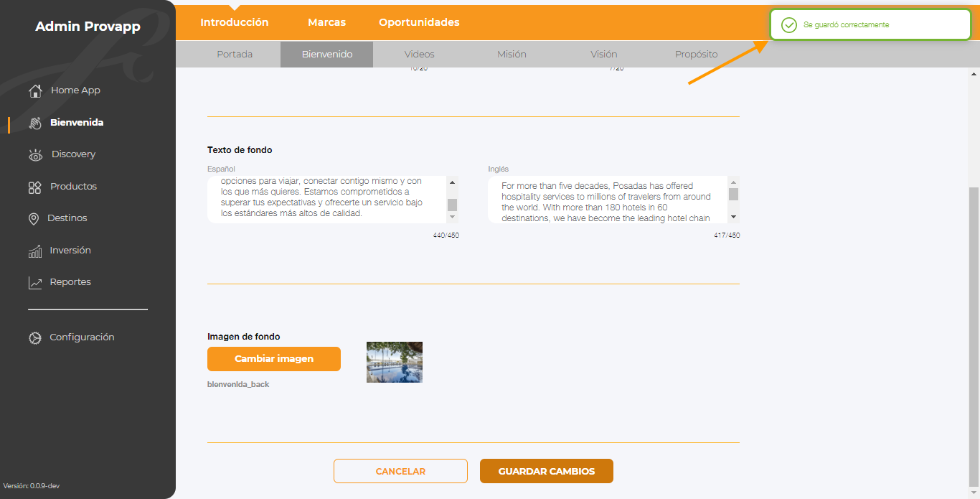The image size is (980, 499).
Task: Click the main page vertical scrollbar thumb
Action: [974, 336]
